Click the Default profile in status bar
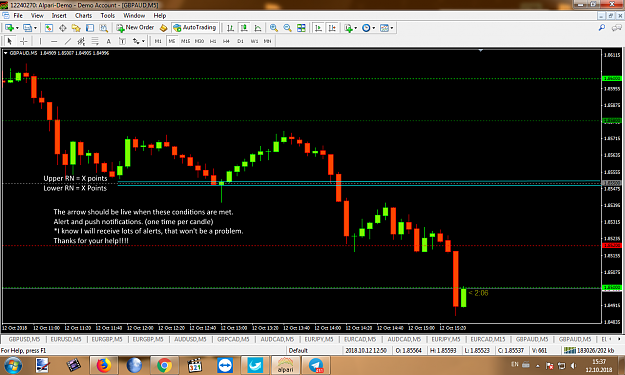Screen dimensions: 625x375 (x=298, y=350)
